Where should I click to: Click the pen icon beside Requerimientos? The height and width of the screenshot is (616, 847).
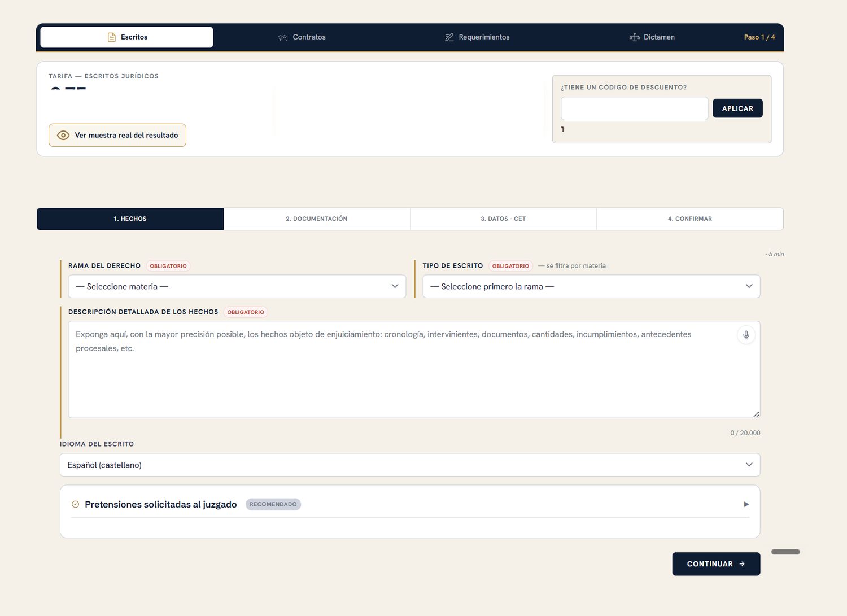coord(449,37)
